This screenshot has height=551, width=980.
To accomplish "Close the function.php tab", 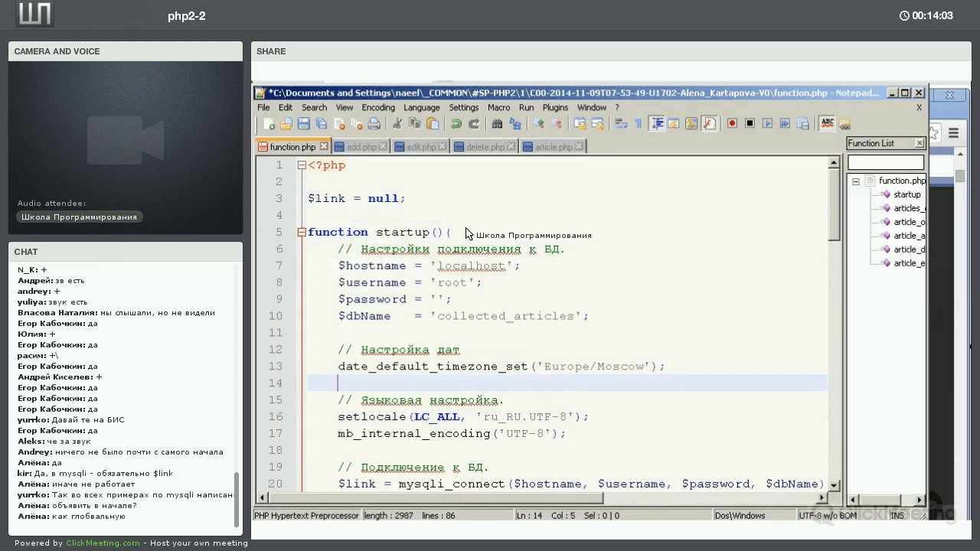I will pyautogui.click(x=324, y=146).
